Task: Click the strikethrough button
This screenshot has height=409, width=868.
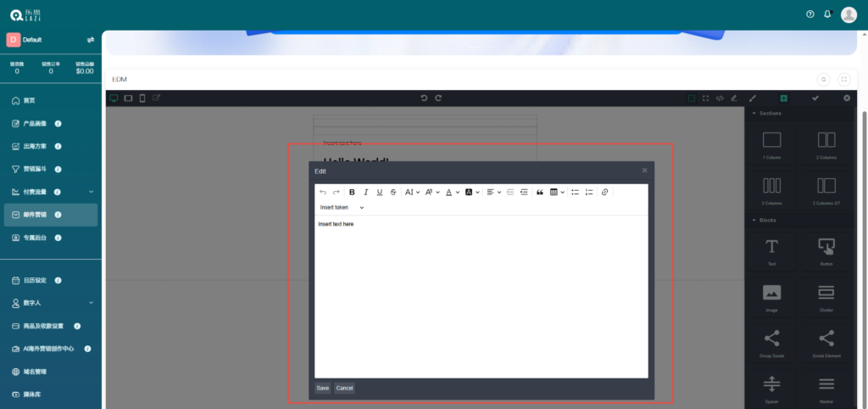Action: (x=392, y=193)
